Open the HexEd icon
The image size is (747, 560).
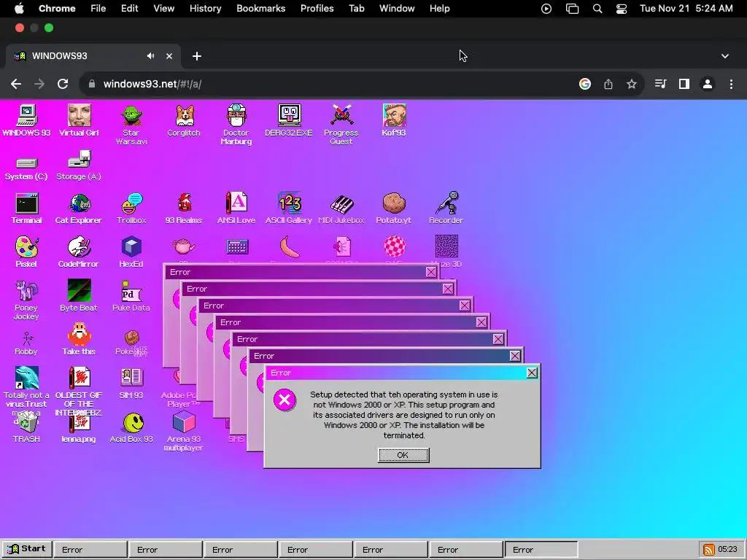coord(131,252)
